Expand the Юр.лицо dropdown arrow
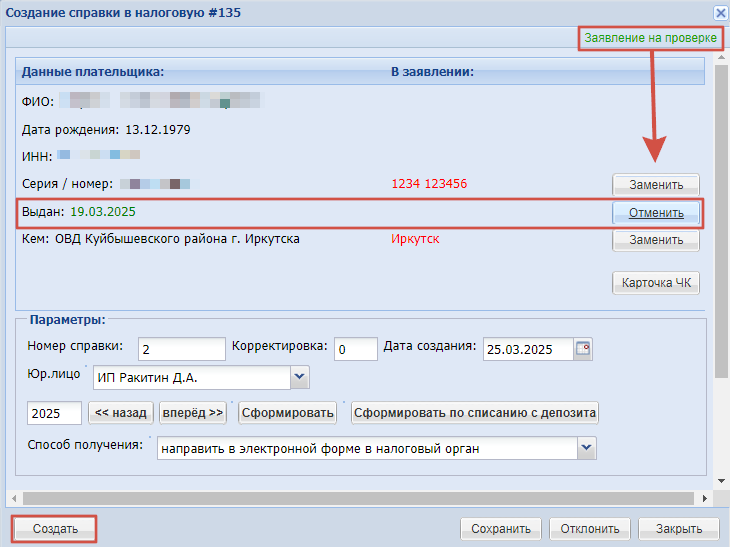Screen dimensions: 730x547 pos(299,377)
